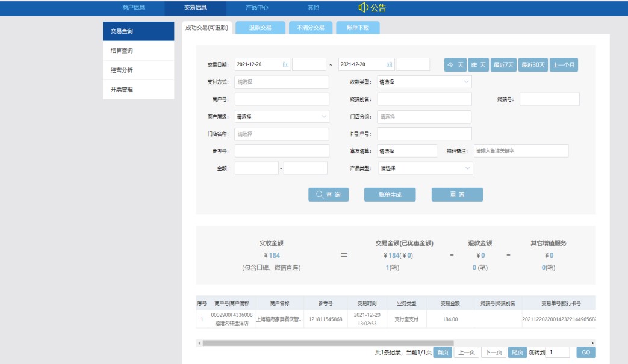Expand the 商户层级 dropdown
This screenshot has height=364, width=628.
click(282, 117)
